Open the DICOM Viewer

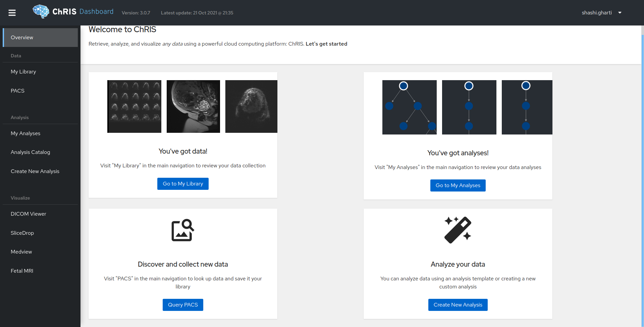(29, 214)
